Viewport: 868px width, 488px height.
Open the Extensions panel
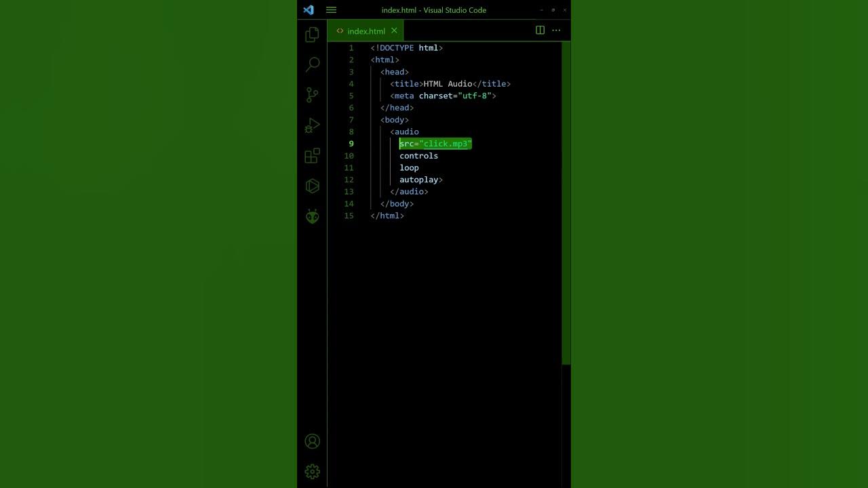312,155
